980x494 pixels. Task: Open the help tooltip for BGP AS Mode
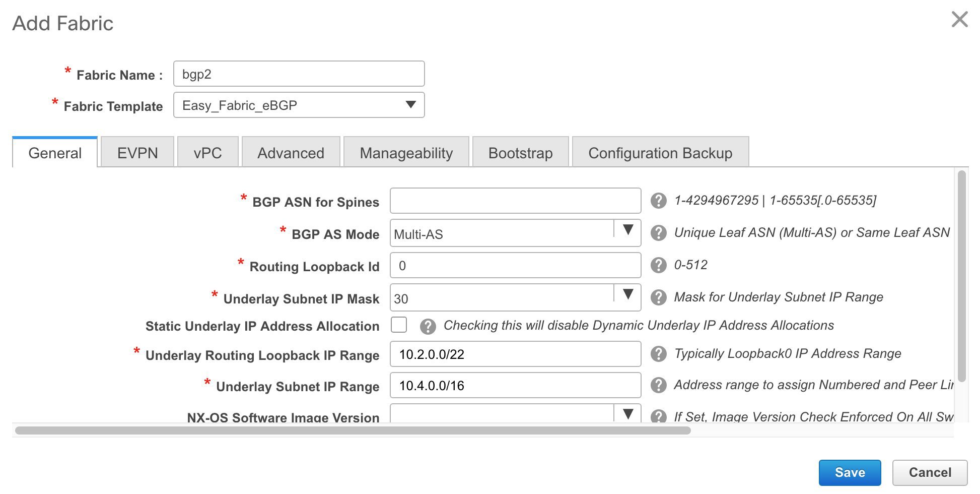coord(659,232)
